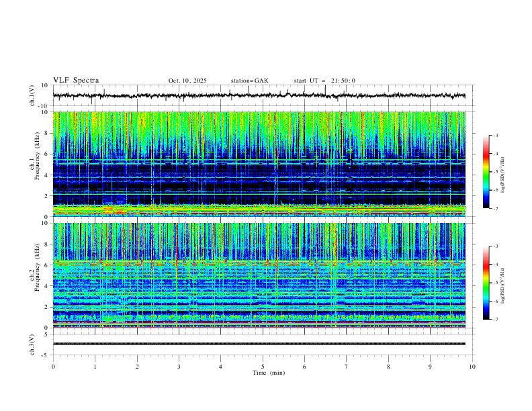Click the "start UT = 21:50:0" text

324,81
